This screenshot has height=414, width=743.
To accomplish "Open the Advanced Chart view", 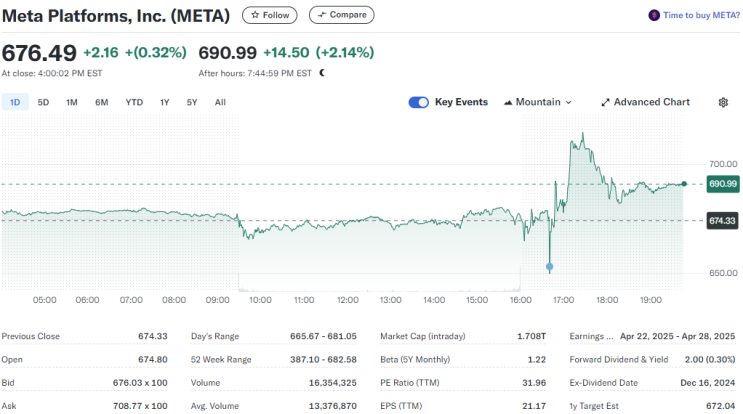I will tap(645, 102).
